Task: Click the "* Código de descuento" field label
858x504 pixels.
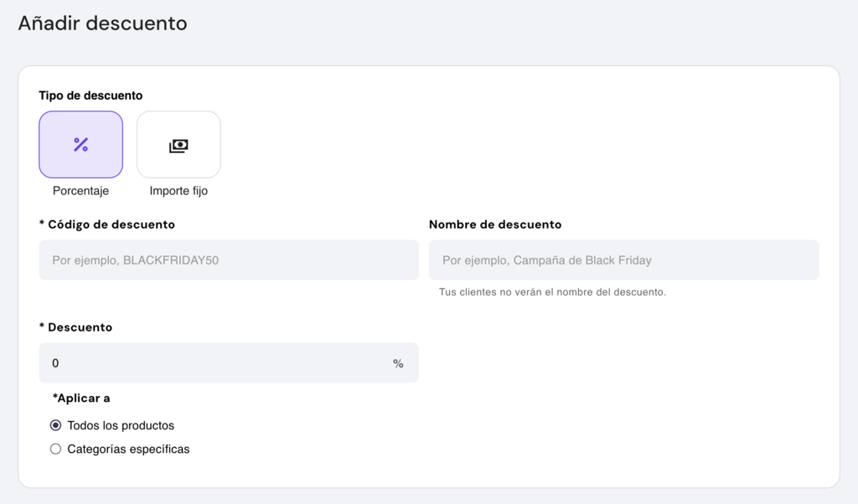Action: [106, 224]
